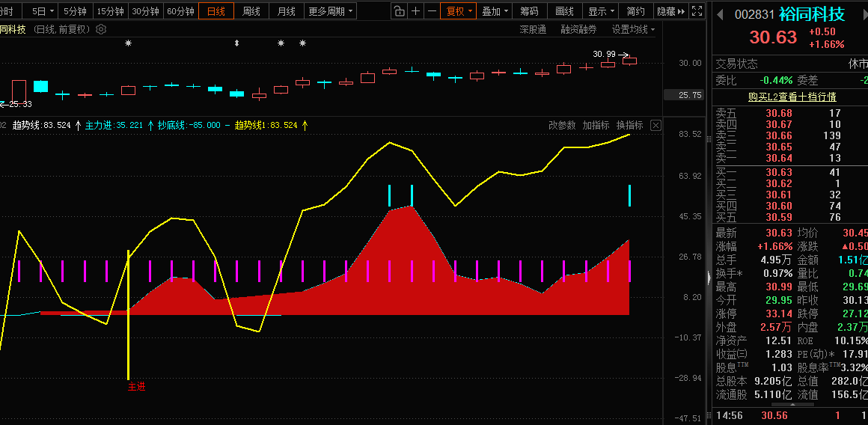Click stock name 裕同科技 in quote panel
The height and width of the screenshot is (425, 868).
(x=812, y=14)
